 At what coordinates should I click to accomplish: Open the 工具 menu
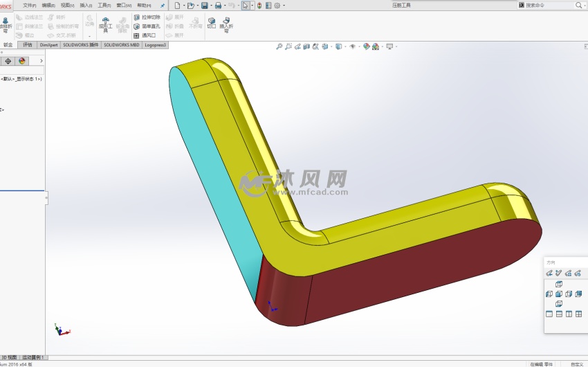(104, 6)
